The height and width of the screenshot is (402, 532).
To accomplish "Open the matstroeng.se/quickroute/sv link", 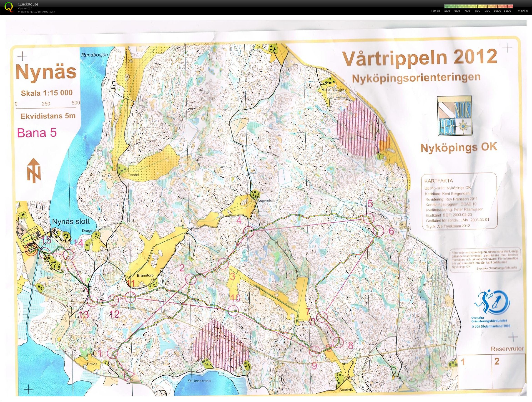I will point(36,12).
